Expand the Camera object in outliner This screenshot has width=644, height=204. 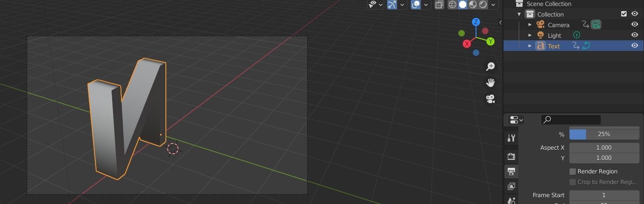click(530, 25)
